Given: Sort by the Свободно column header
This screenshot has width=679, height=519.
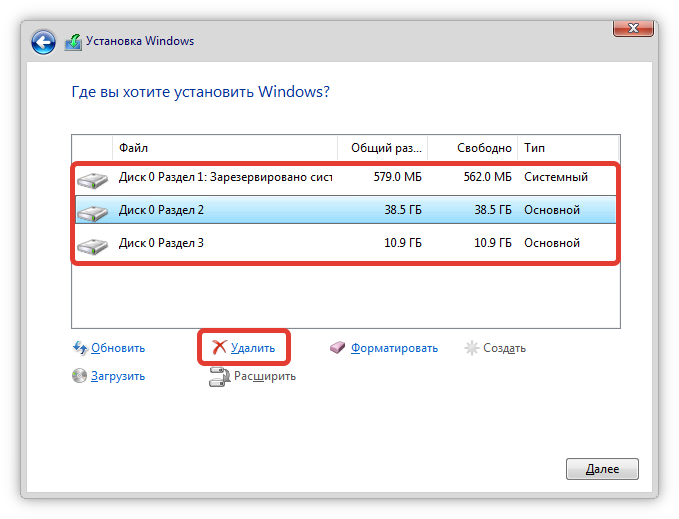Looking at the screenshot, I should tap(472, 148).
